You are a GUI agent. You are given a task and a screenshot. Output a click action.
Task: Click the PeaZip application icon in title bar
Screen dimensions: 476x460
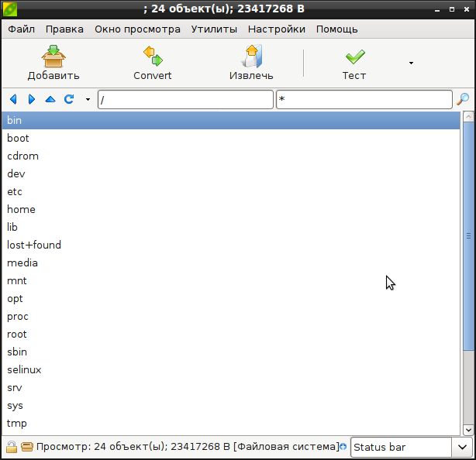coord(10,9)
